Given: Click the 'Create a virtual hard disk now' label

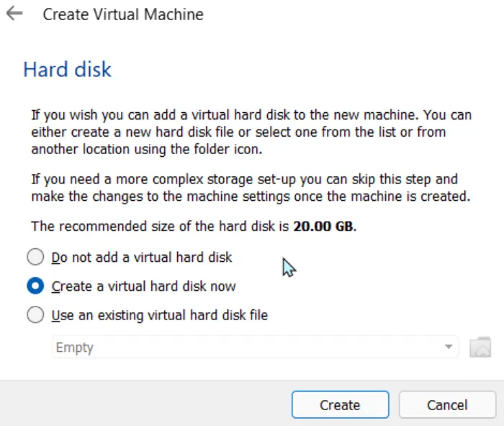Looking at the screenshot, I should (144, 286).
